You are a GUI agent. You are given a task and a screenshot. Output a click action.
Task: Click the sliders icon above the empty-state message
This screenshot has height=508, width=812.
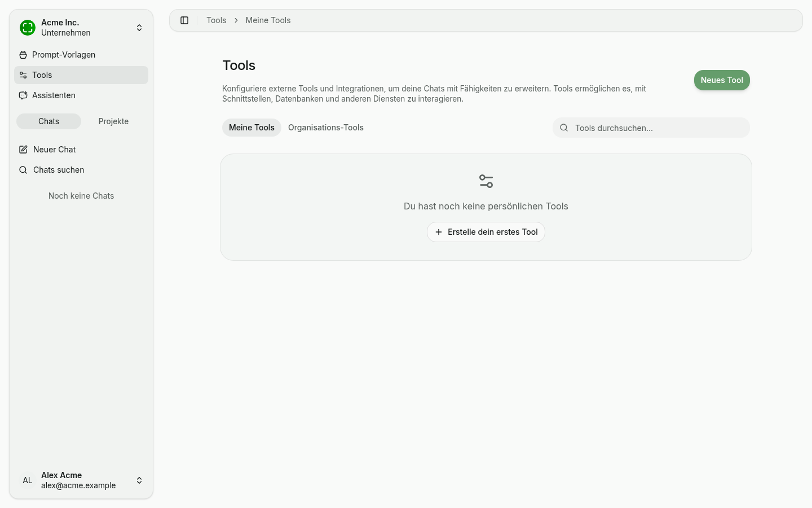coord(486,181)
